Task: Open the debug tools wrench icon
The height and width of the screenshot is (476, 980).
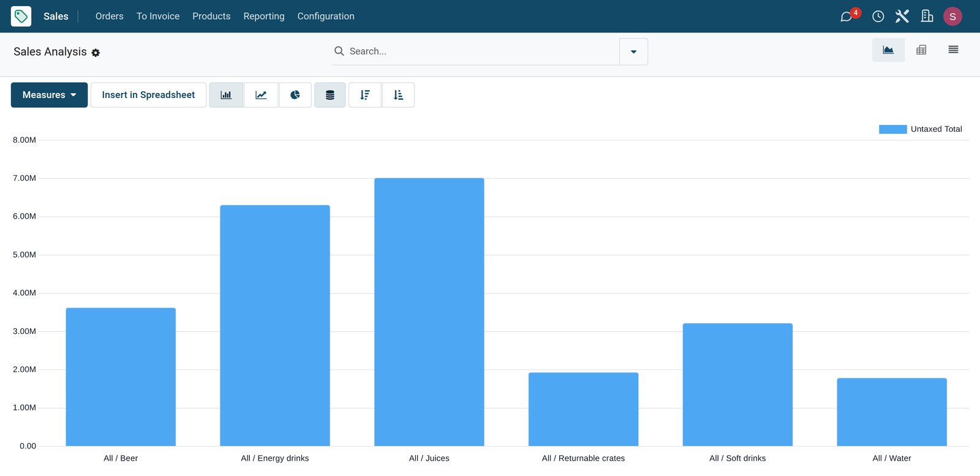Action: 902,17
